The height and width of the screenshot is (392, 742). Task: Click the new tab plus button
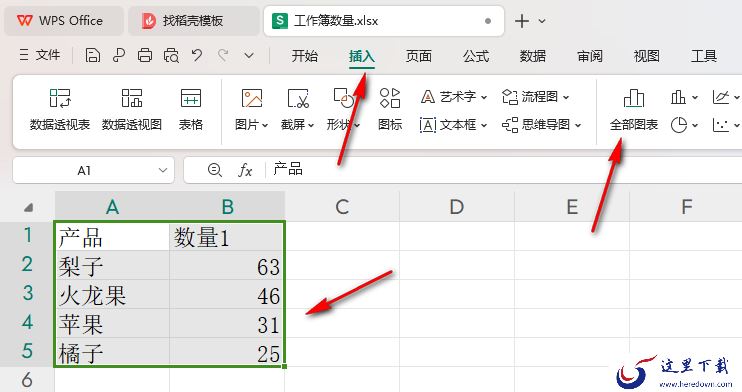(x=522, y=21)
